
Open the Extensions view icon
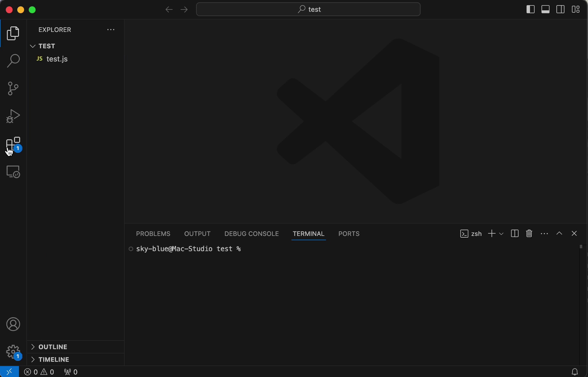pyautogui.click(x=13, y=144)
